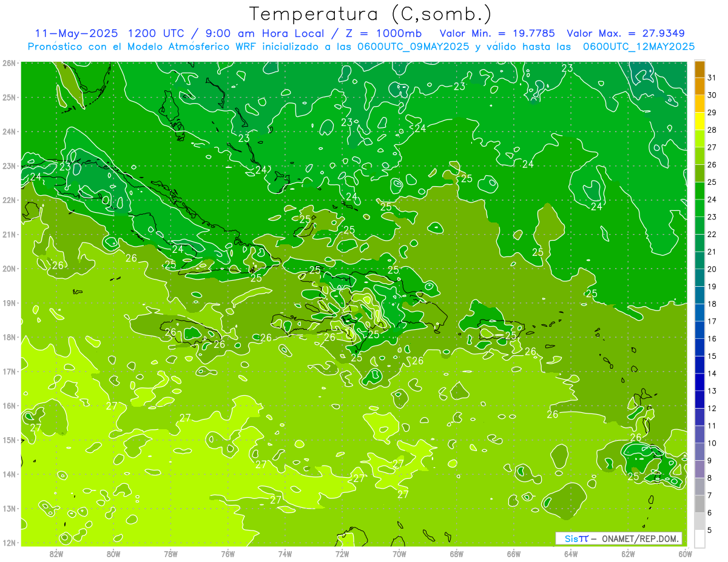728x562 pixels.
Task: Click the legend value label "19"
Action: tap(712, 287)
